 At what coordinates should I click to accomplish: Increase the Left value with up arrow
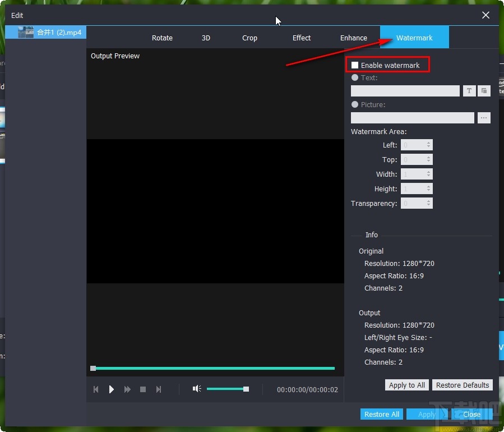tap(428, 143)
